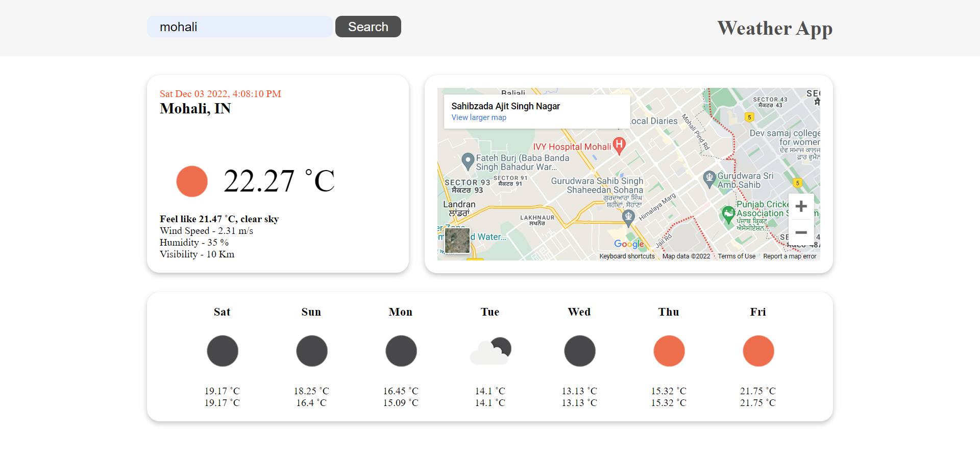The height and width of the screenshot is (453, 980).
Task: Click Friday's orange sun forecast icon
Action: click(758, 351)
